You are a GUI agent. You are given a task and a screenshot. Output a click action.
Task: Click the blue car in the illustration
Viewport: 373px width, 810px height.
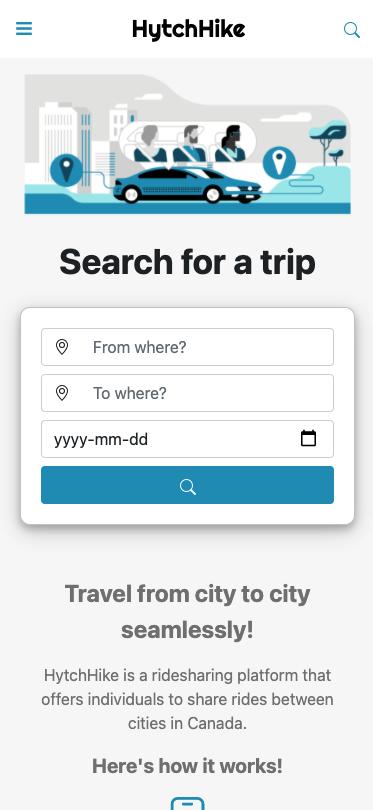click(x=188, y=185)
